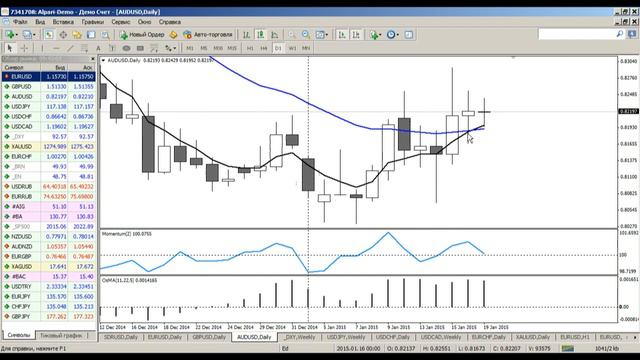Select the USDJPY row in Market Watch
Image resolution: width=640 pixels, height=360 pixels.
click(x=49, y=107)
